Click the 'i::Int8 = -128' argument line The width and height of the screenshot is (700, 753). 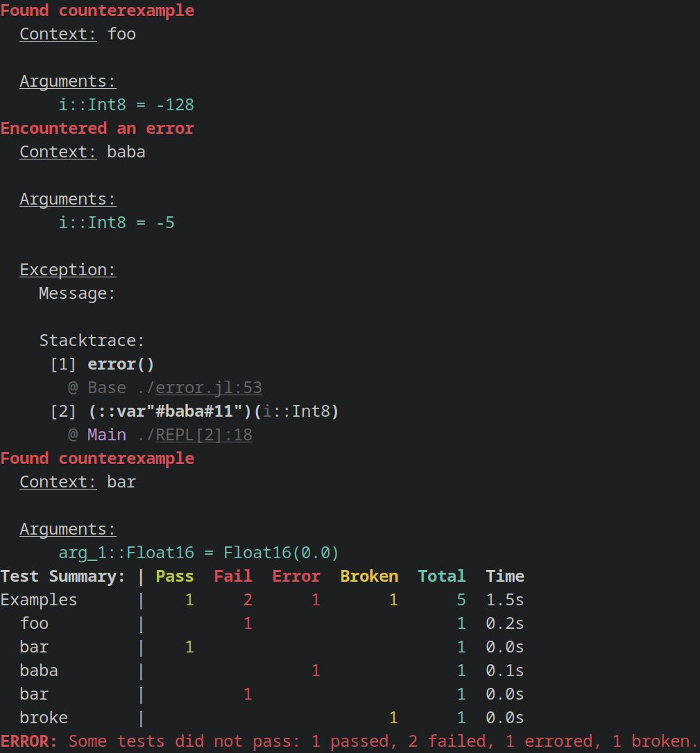point(126,105)
